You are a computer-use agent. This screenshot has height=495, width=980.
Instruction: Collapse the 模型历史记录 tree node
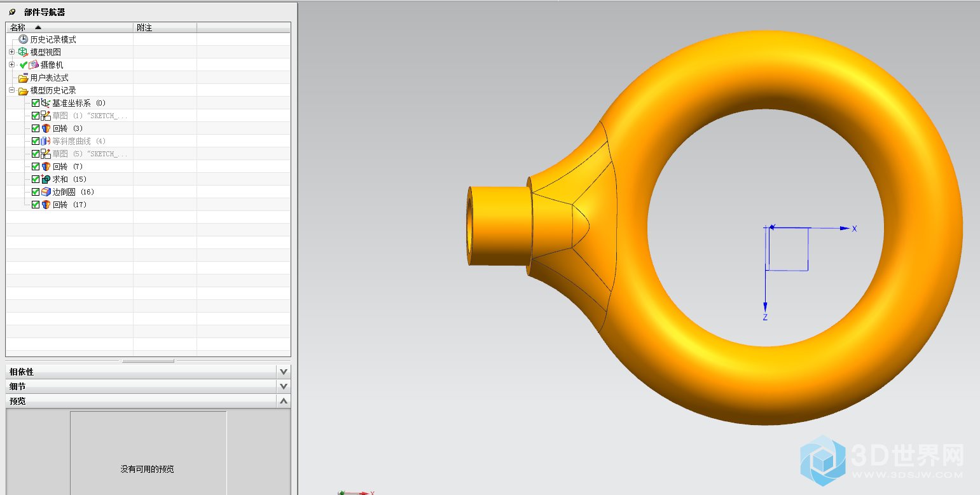(12, 90)
